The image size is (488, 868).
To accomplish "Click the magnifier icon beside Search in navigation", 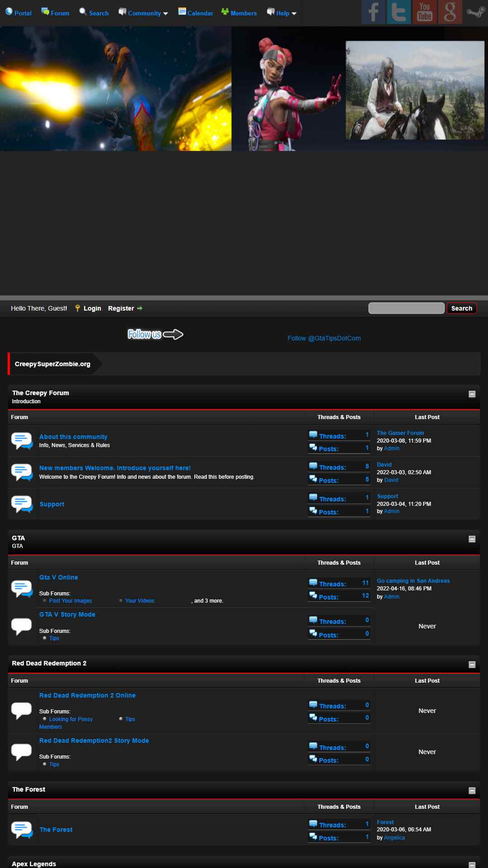I will coord(83,11).
